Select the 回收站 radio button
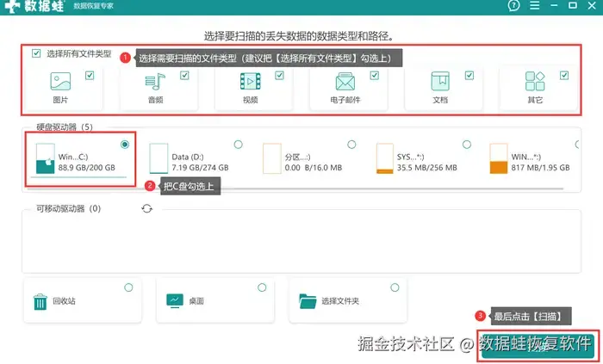Viewport: 603px width, 364px height. [128, 287]
